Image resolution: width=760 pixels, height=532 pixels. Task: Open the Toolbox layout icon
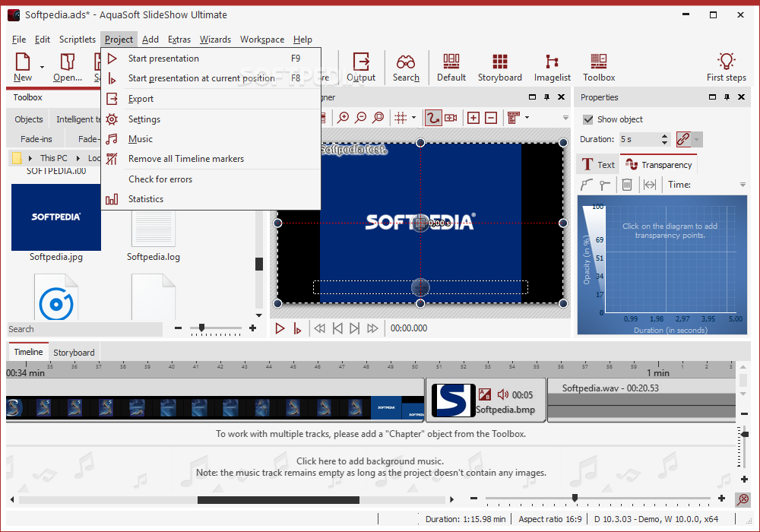click(x=599, y=68)
